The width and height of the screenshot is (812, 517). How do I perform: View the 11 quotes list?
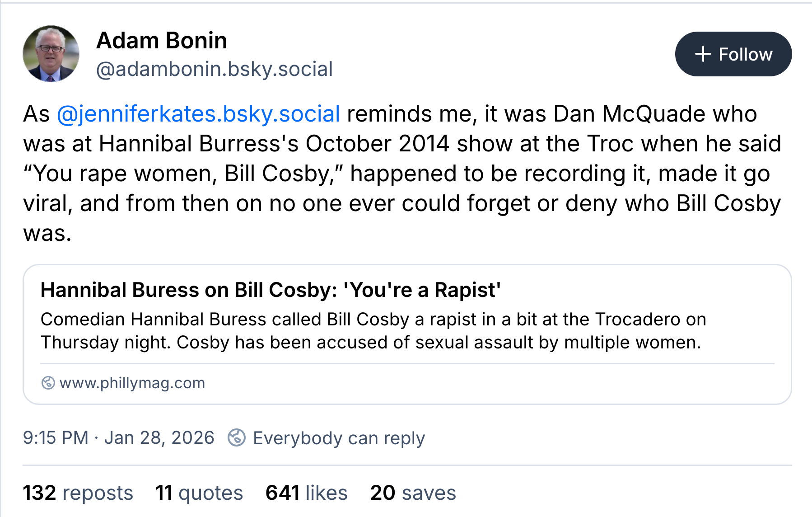(199, 493)
